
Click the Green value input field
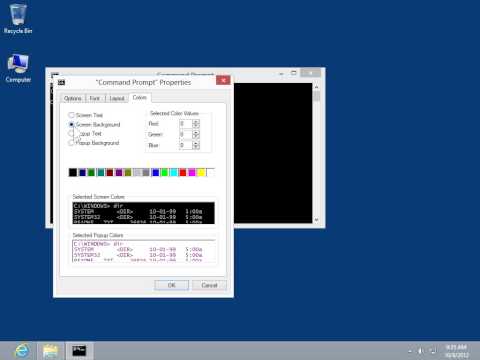(x=186, y=134)
